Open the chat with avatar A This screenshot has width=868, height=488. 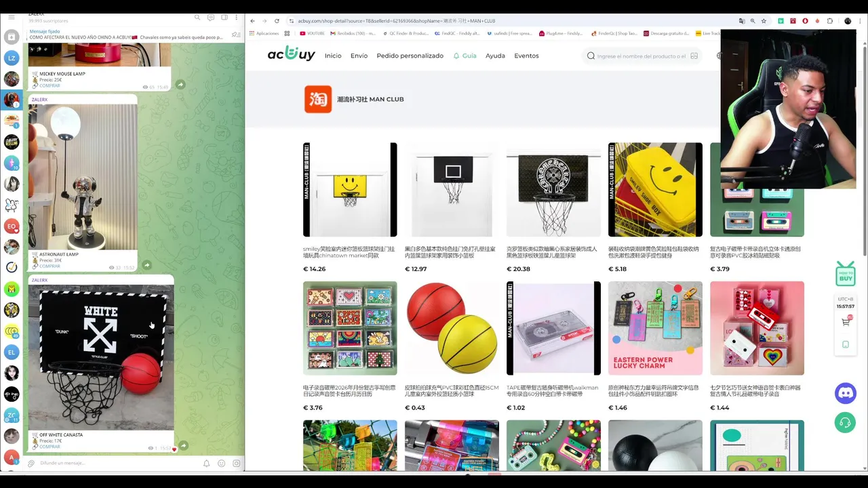12,457
